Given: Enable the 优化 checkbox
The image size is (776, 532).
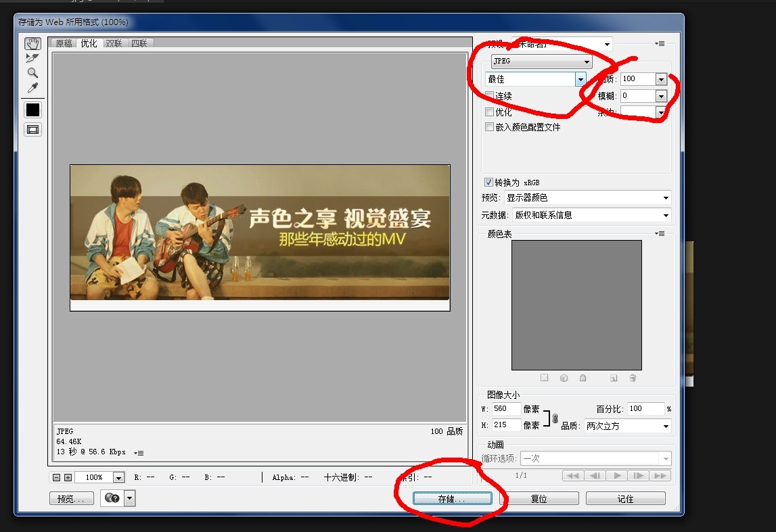Looking at the screenshot, I should (489, 112).
